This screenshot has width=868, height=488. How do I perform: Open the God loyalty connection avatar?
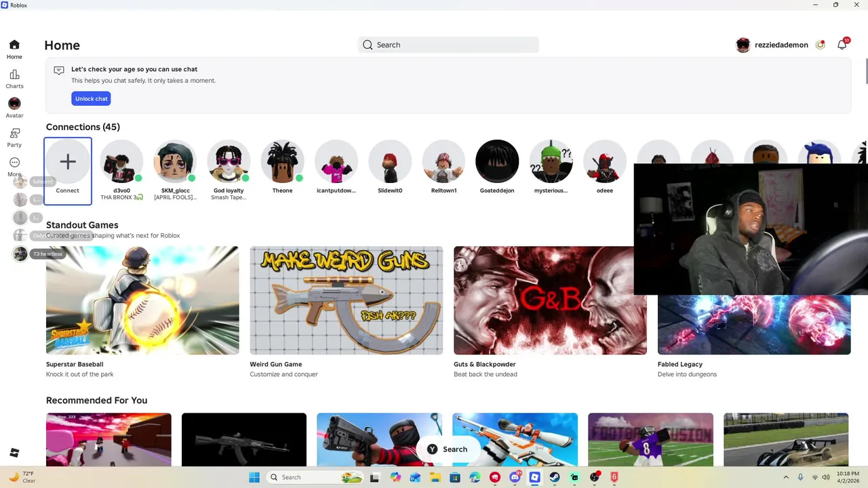(229, 161)
